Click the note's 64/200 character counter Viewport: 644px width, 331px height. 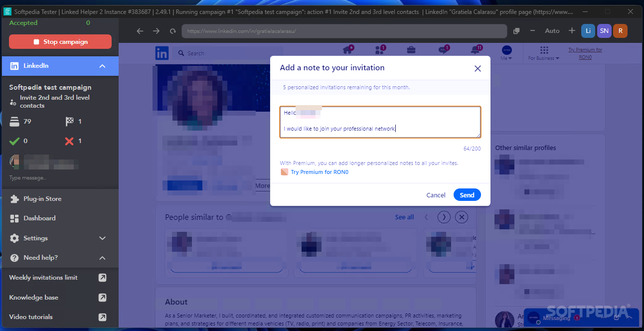pos(472,149)
